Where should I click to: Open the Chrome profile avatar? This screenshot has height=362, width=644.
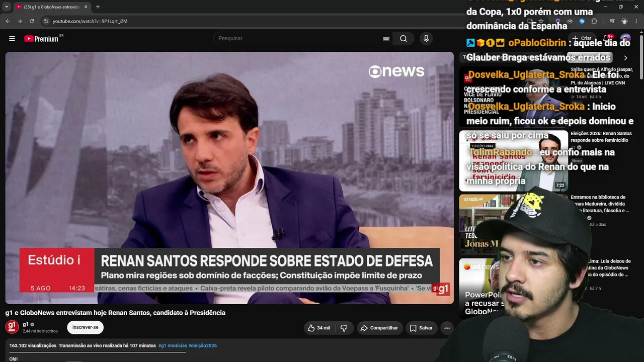tap(624, 21)
